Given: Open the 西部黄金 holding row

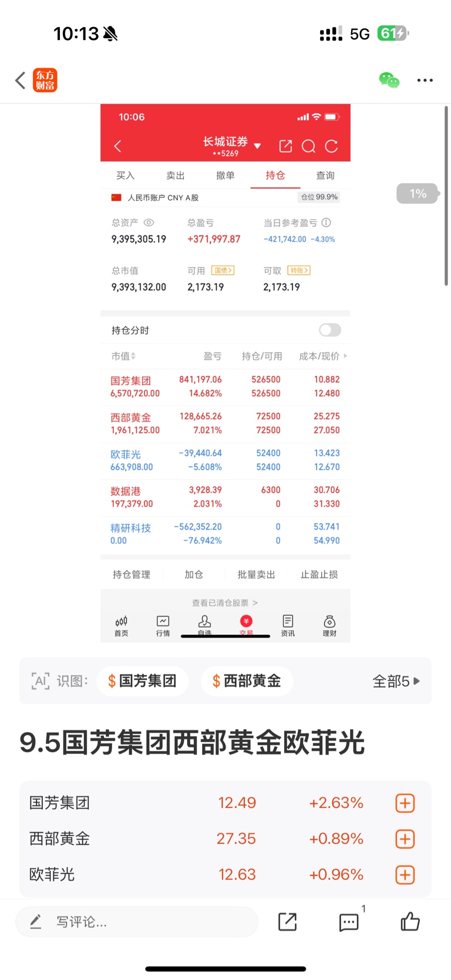Looking at the screenshot, I should pyautogui.click(x=225, y=423).
